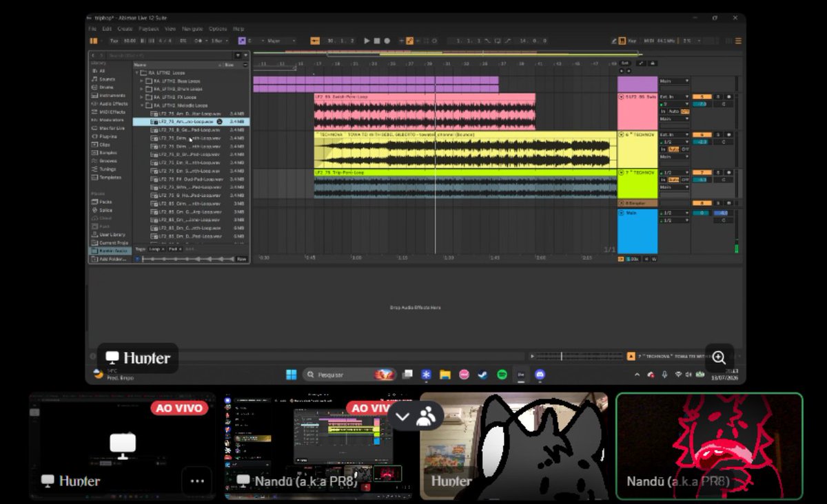Collapse the RA_LFTH2 Melodic Loops folder
This screenshot has height=504, width=827.
point(142,105)
